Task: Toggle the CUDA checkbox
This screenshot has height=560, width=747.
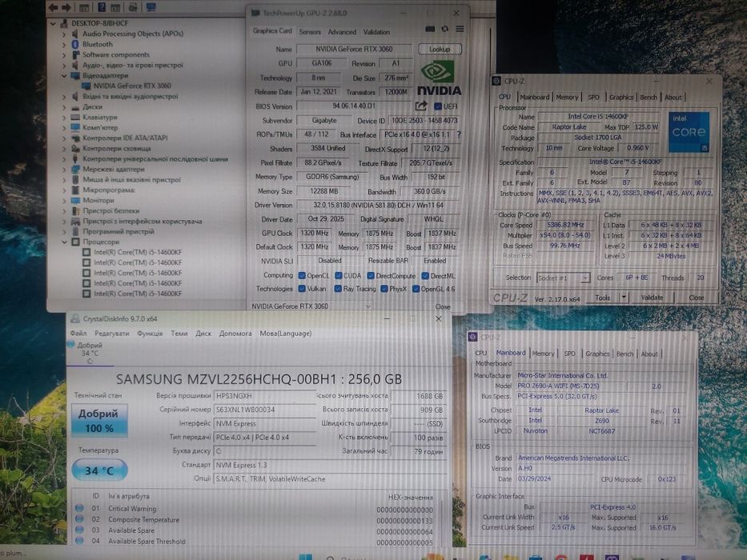Action: point(338,275)
